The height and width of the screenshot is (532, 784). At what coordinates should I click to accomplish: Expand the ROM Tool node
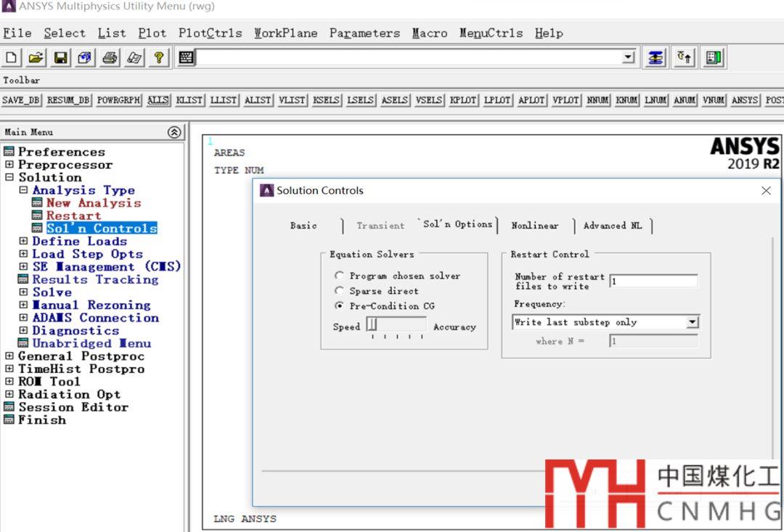point(9,382)
